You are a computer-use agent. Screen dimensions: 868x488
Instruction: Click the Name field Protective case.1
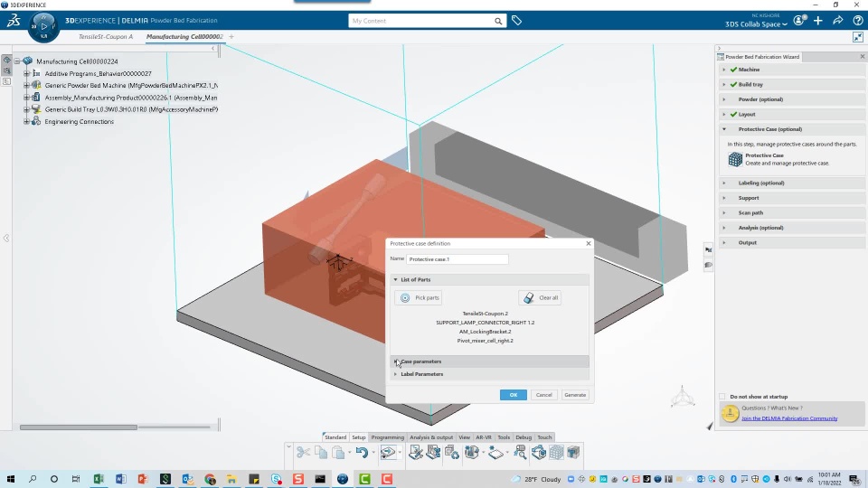tap(458, 259)
